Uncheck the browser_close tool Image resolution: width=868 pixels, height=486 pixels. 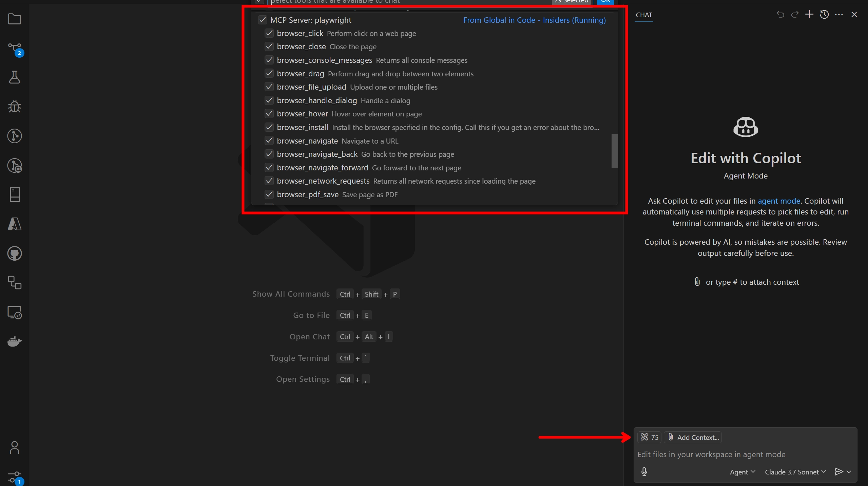click(x=269, y=46)
